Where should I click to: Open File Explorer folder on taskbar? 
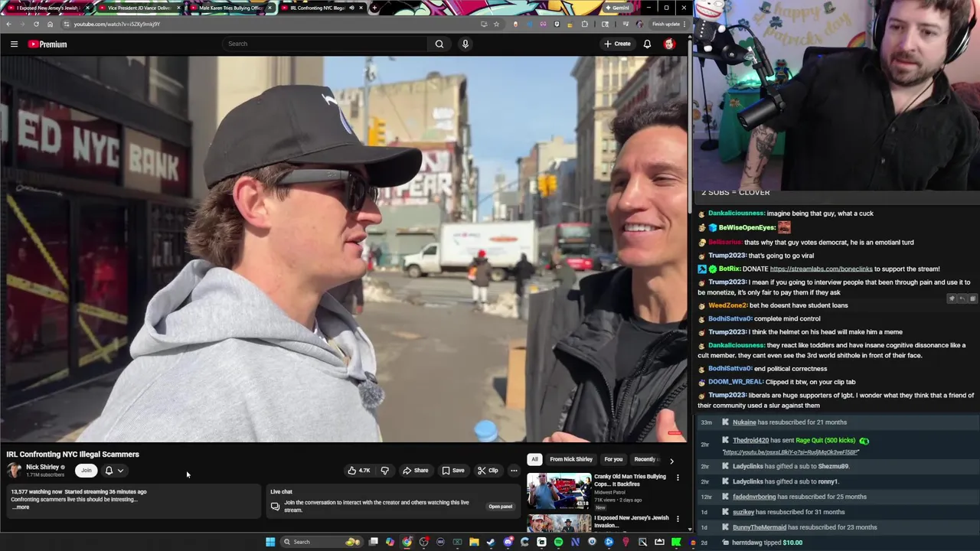pyautogui.click(x=474, y=542)
